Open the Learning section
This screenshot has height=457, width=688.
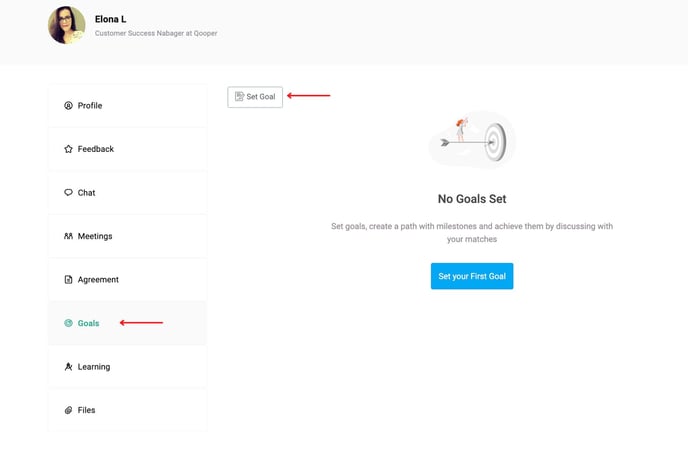pyautogui.click(x=94, y=367)
